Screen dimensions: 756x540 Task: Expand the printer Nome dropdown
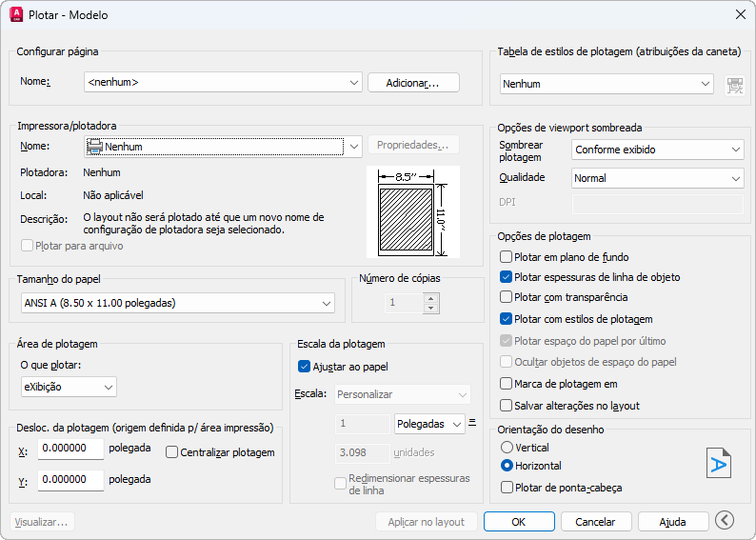(x=354, y=147)
